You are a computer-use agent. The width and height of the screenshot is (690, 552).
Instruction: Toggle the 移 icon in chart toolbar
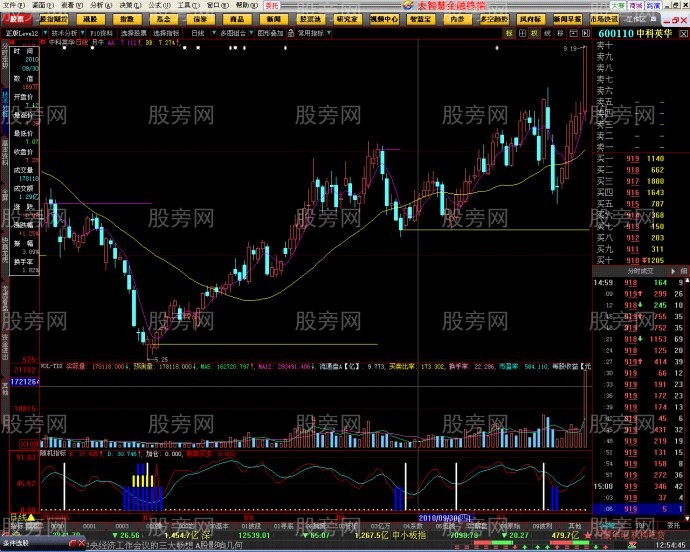[x=560, y=33]
